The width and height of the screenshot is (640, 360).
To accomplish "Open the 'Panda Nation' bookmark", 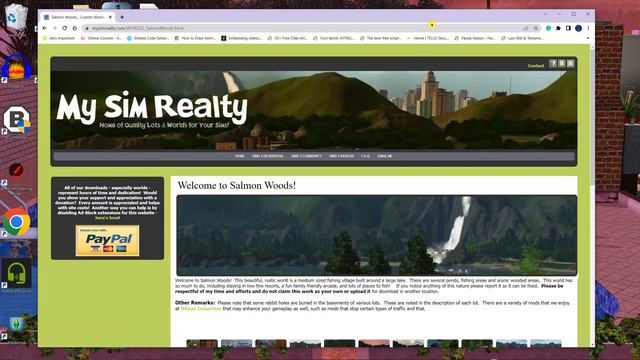I will [x=475, y=38].
